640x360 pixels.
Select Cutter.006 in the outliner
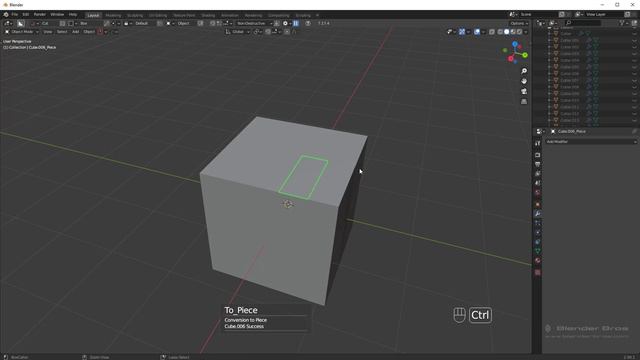pos(569,74)
